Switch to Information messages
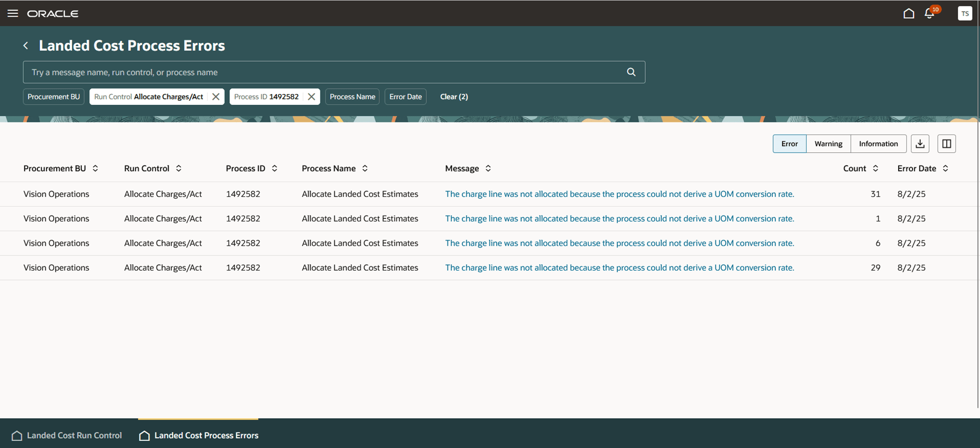This screenshot has height=448, width=980. point(878,143)
